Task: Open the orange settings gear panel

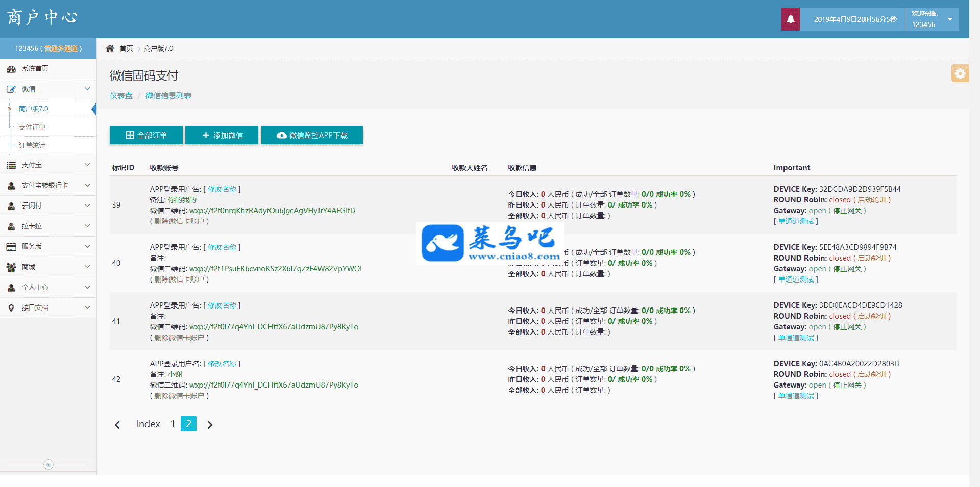Action: pos(960,73)
